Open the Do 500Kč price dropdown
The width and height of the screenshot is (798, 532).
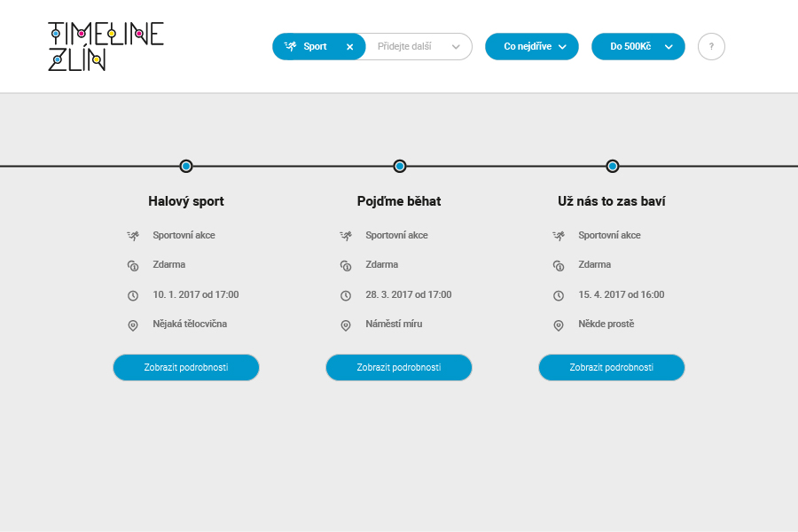click(x=638, y=46)
